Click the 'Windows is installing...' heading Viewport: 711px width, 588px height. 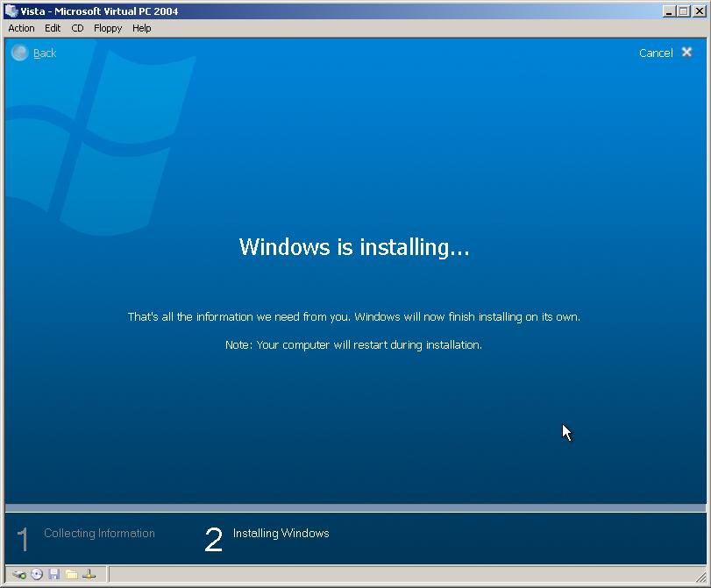point(354,247)
